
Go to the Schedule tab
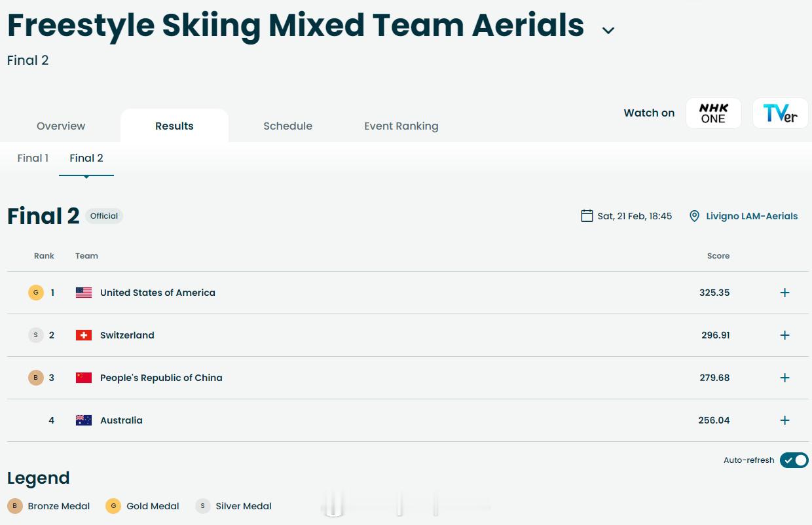tap(287, 126)
